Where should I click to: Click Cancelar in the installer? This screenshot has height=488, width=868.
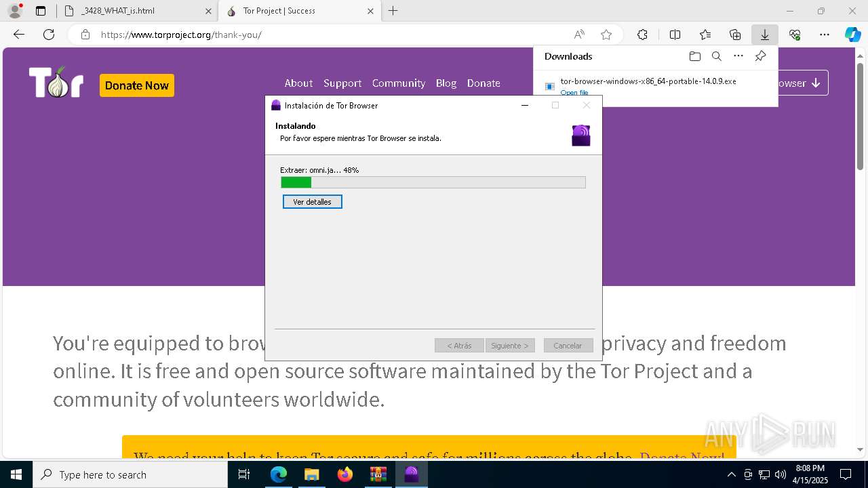pyautogui.click(x=568, y=346)
